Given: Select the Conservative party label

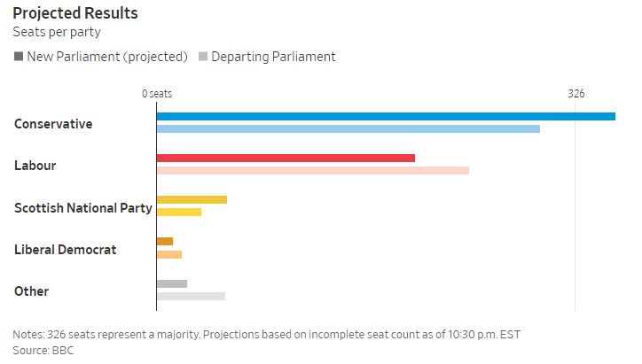Looking at the screenshot, I should [53, 124].
